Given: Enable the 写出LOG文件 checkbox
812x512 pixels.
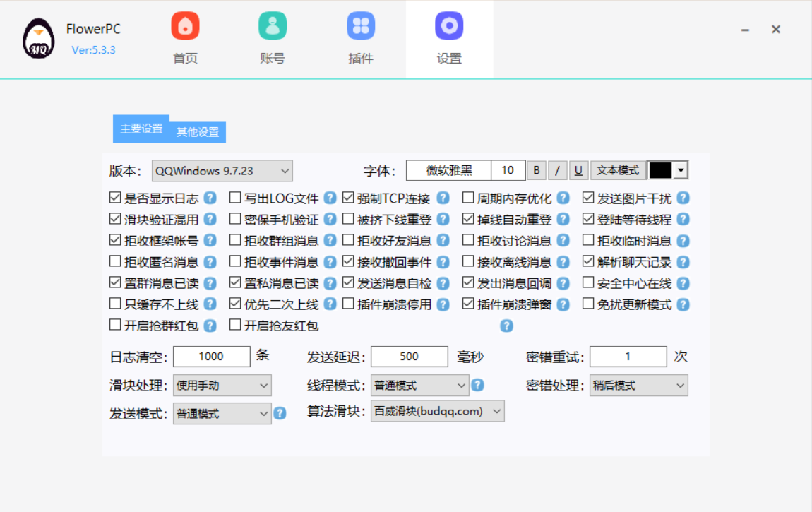Looking at the screenshot, I should (x=235, y=198).
